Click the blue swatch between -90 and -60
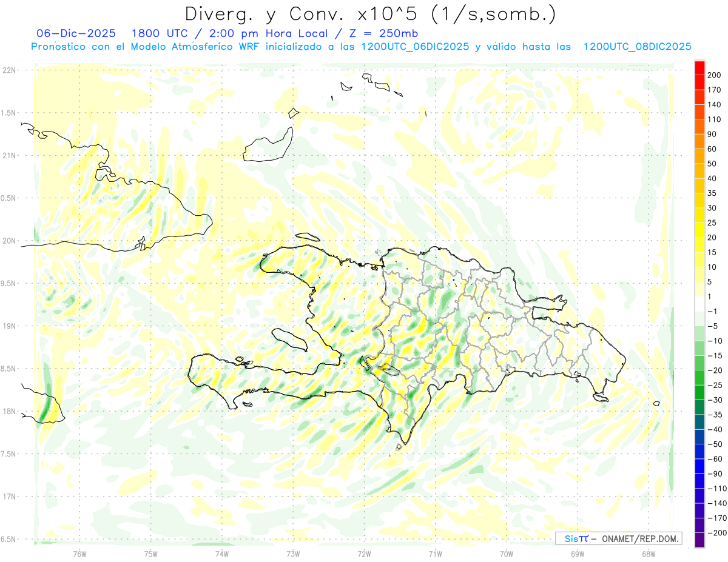728x562 pixels. tap(699, 466)
